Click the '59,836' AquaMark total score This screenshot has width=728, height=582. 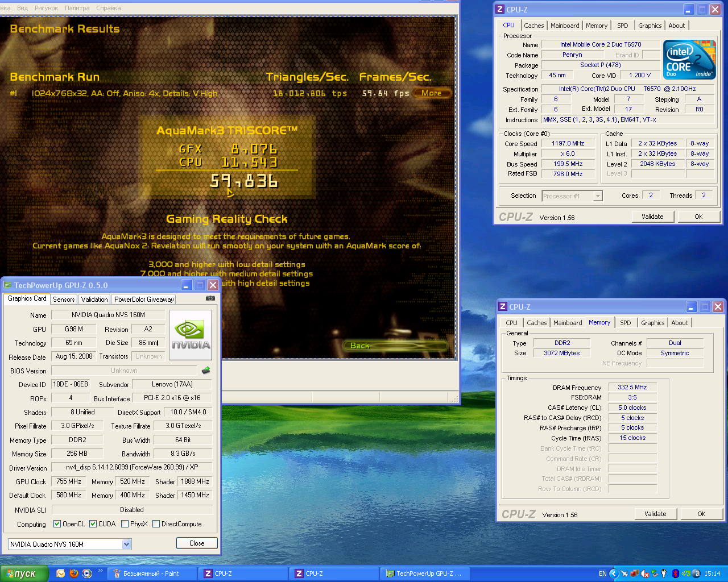tap(244, 181)
